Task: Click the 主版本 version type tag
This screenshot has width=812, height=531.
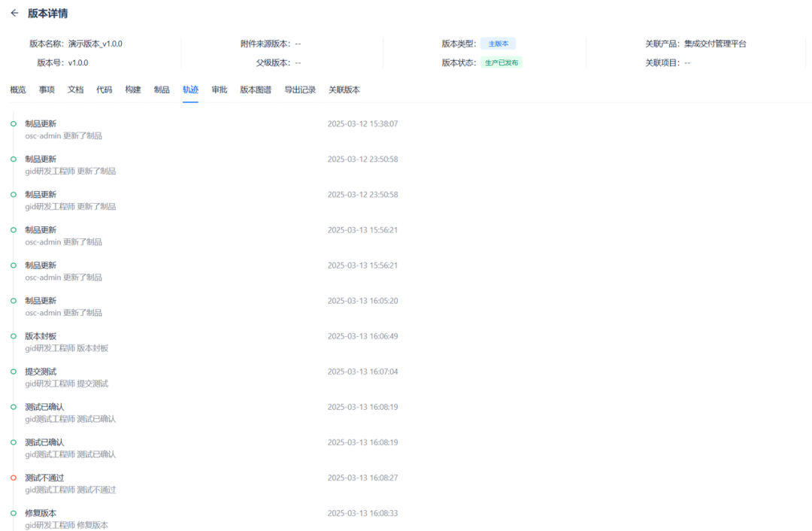Action: [x=498, y=44]
